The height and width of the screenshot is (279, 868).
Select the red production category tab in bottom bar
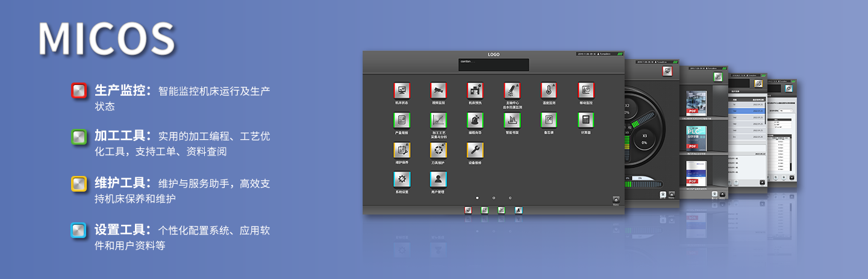468,210
